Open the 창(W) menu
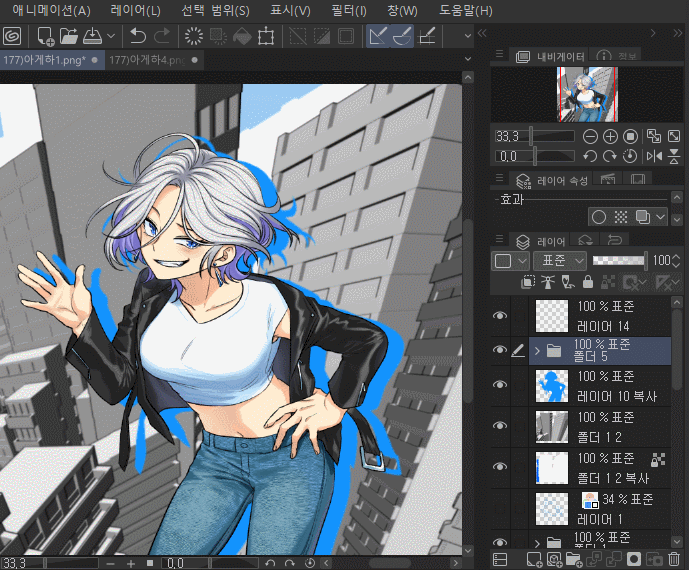This screenshot has height=570, width=689. pyautogui.click(x=402, y=11)
